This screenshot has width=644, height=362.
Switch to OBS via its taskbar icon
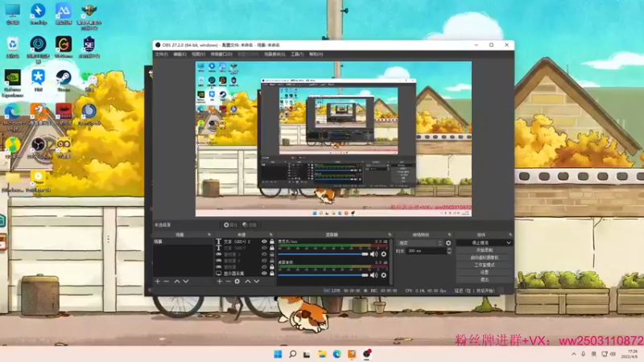[366, 354]
